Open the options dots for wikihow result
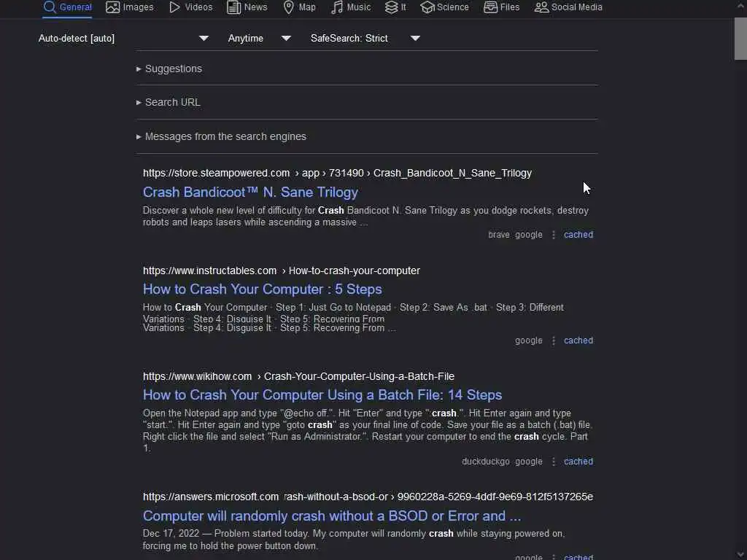This screenshot has height=560, width=747. (554, 462)
